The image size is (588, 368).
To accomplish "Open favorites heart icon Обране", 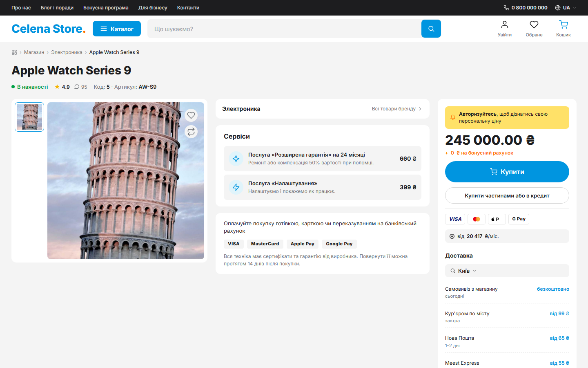I will click(534, 29).
